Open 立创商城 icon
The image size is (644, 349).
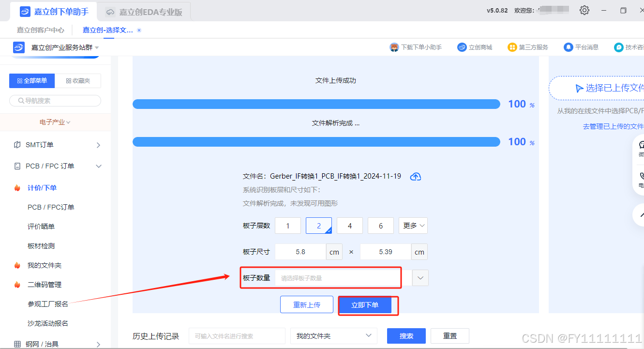tap(462, 47)
